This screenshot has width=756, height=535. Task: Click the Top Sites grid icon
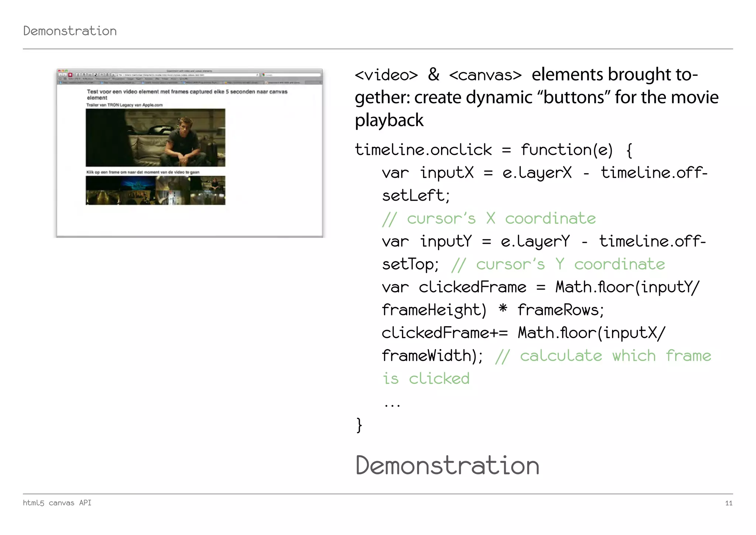(65, 79)
